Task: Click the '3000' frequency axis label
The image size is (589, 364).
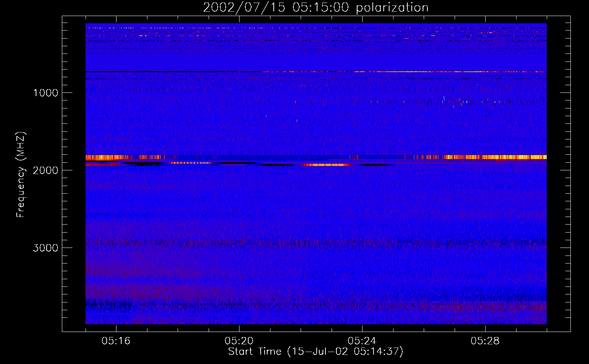Action: (46, 248)
